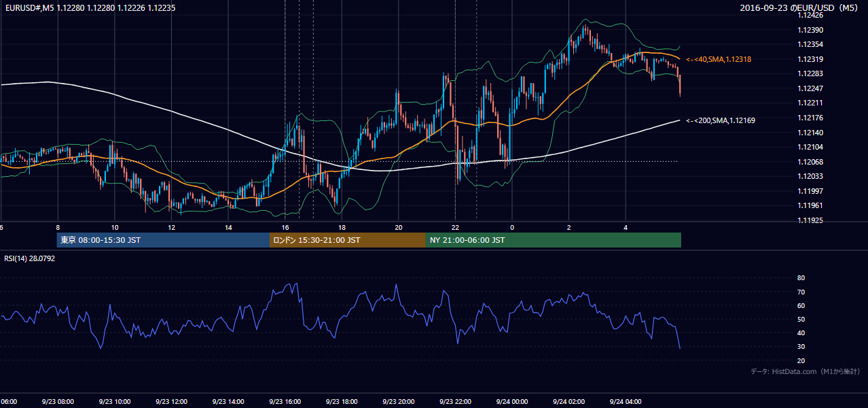Click the '9/23 20:00' bottom time label
The height and width of the screenshot is (408, 868).
pyautogui.click(x=398, y=402)
